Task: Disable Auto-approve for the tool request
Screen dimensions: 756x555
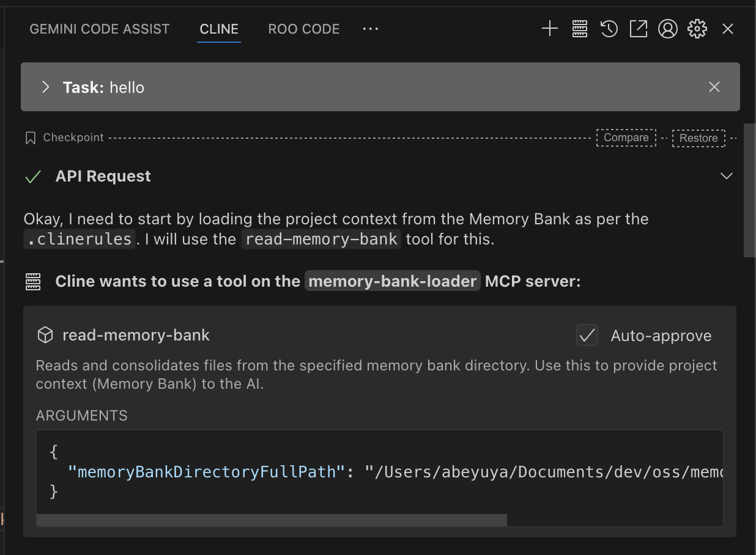Action: 587,335
